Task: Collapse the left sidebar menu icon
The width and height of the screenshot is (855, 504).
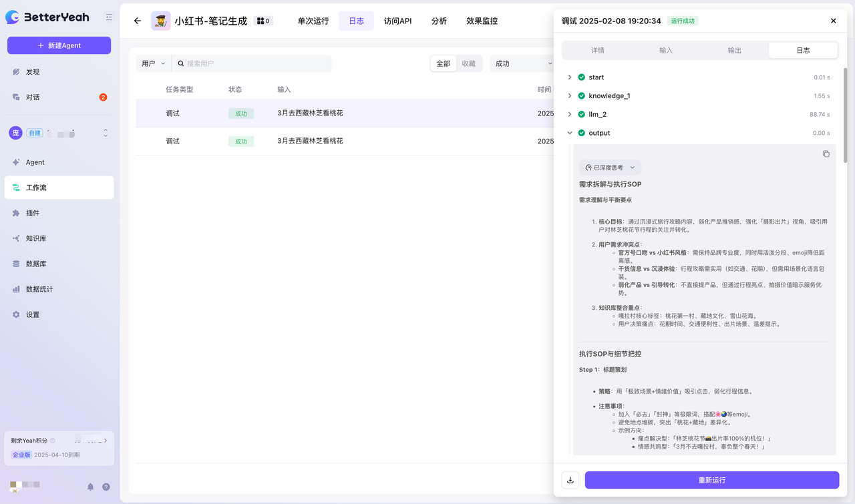Action: tap(109, 17)
